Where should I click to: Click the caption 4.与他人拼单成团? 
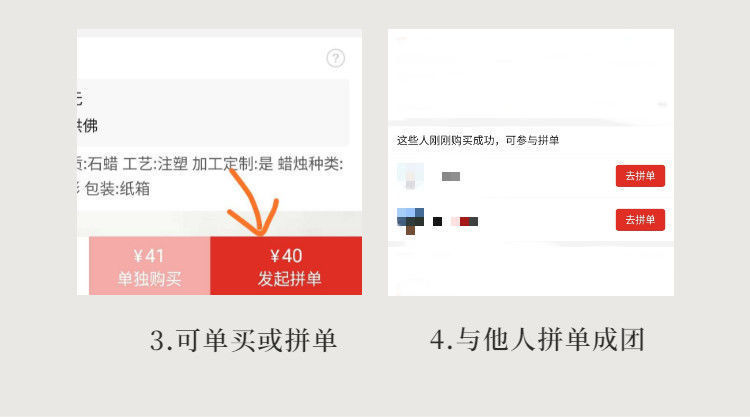pyautogui.click(x=537, y=340)
